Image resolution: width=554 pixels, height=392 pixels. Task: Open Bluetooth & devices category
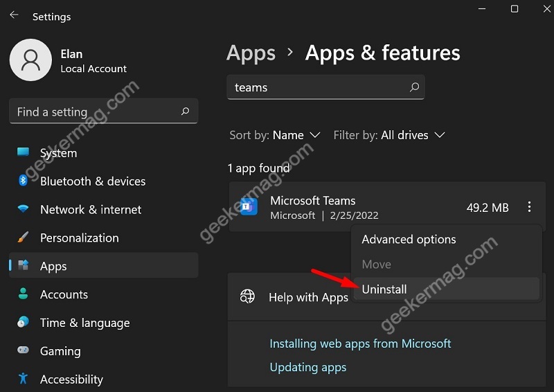coord(103,181)
